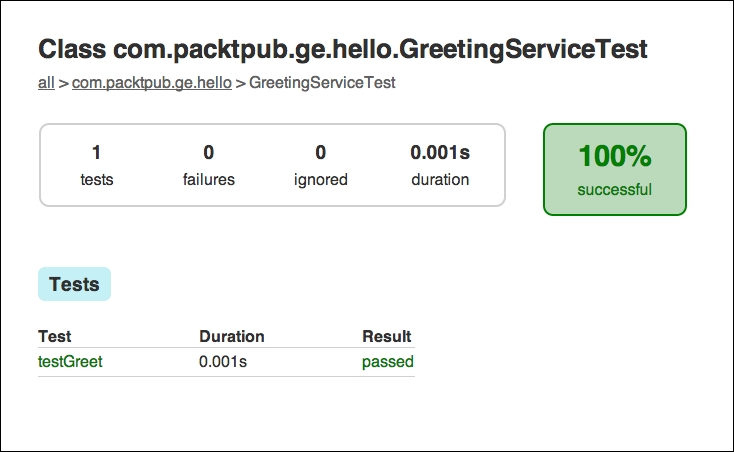Click the ignored counter
This screenshot has height=452, width=734.
click(321, 165)
